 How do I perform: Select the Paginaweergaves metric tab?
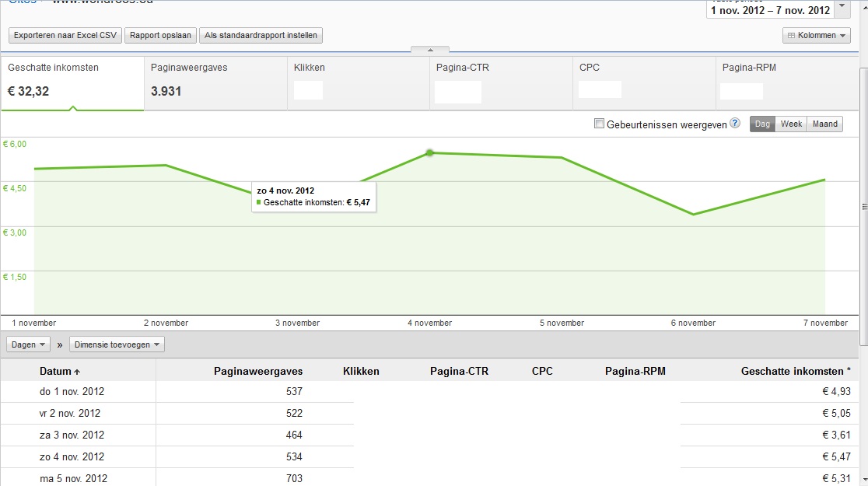215,83
